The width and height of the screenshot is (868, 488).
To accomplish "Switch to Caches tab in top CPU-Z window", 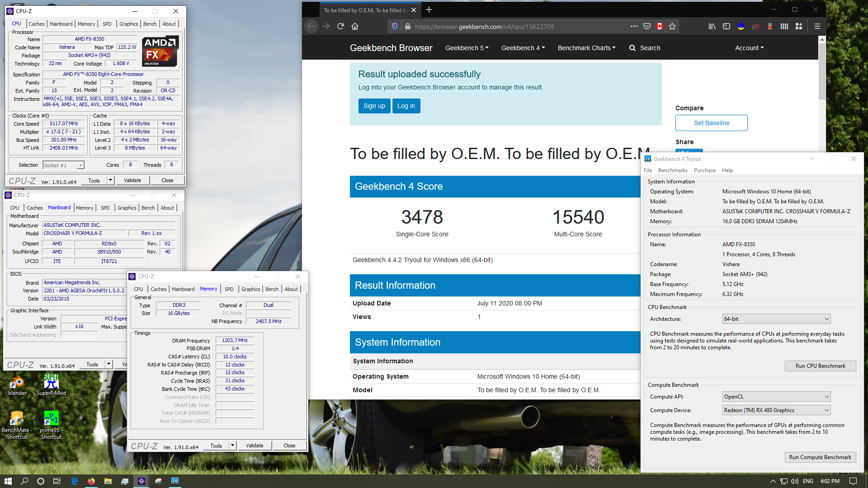I will [37, 24].
